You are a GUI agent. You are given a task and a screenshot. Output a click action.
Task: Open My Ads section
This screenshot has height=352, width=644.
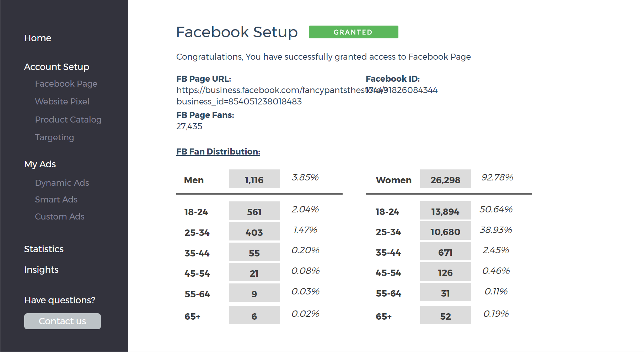tap(40, 164)
